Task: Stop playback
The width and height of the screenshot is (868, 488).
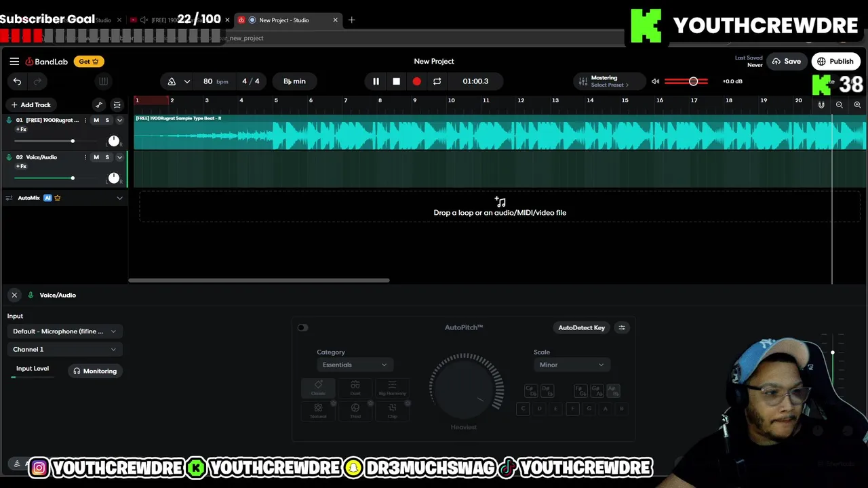Action: pos(396,81)
